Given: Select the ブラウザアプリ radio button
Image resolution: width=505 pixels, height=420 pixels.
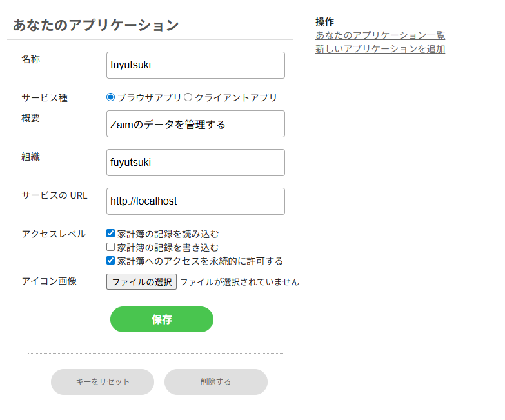Looking at the screenshot, I should click(x=111, y=97).
